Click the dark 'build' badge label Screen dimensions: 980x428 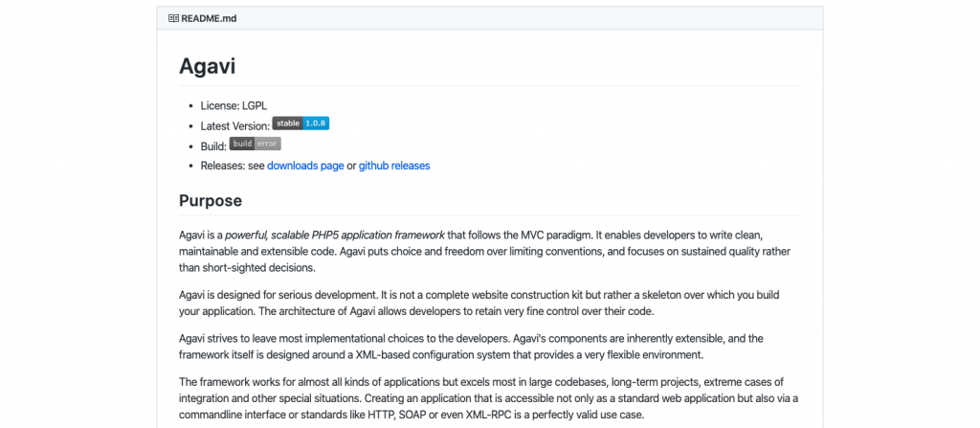(x=242, y=144)
